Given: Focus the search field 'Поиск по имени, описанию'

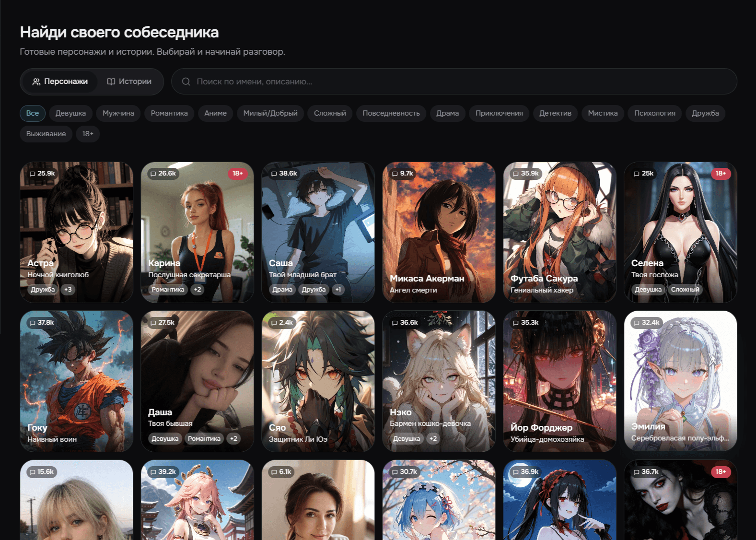Looking at the screenshot, I should (x=454, y=82).
